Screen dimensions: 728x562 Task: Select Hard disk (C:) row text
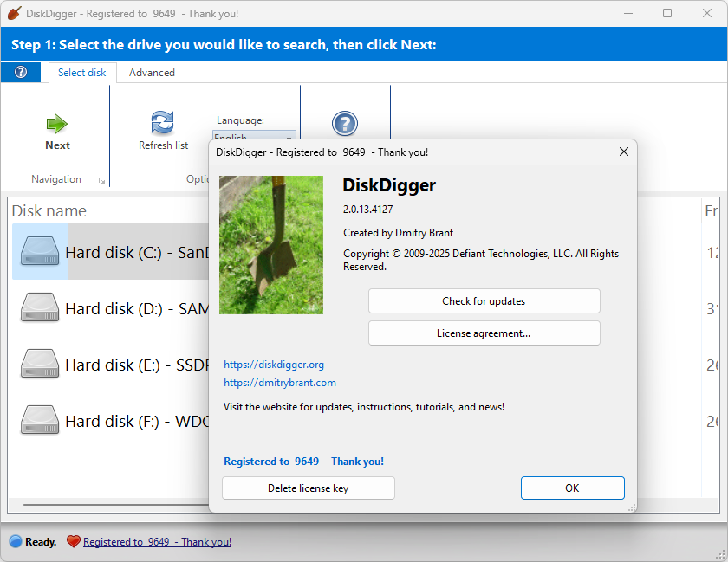[x=138, y=252]
